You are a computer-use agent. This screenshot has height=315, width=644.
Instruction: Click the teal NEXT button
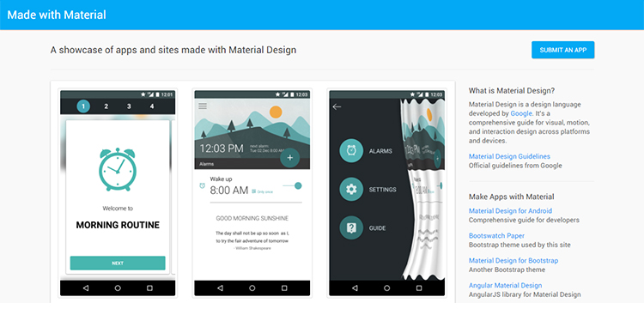point(118,263)
